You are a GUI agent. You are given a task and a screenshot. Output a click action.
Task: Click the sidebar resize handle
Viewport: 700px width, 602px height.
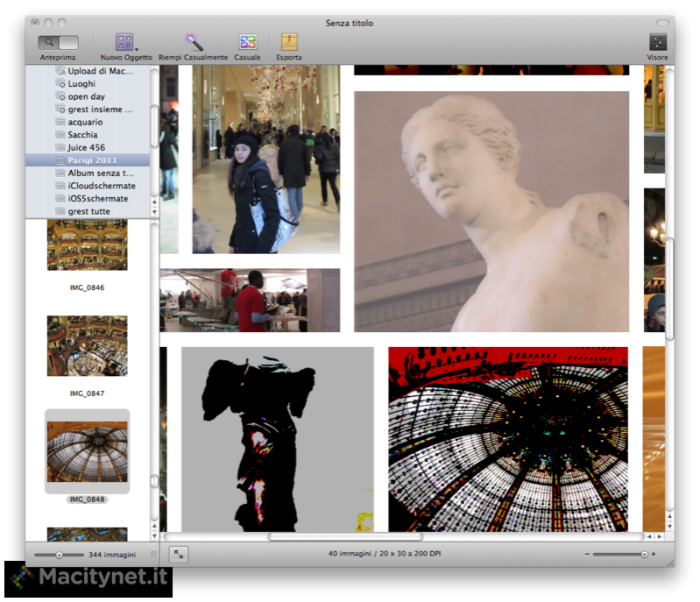click(153, 554)
